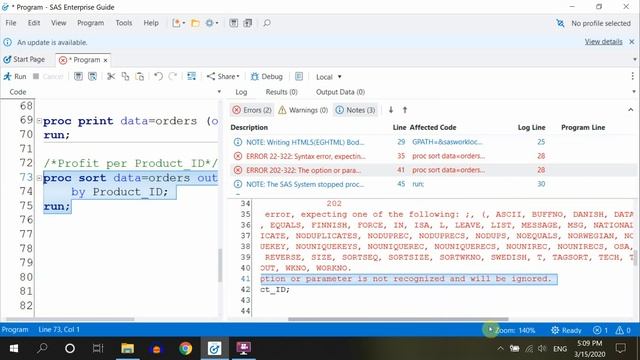The height and width of the screenshot is (360, 640).
Task: Select the ERROR 202-322 option row
Action: pyautogui.click(x=433, y=170)
